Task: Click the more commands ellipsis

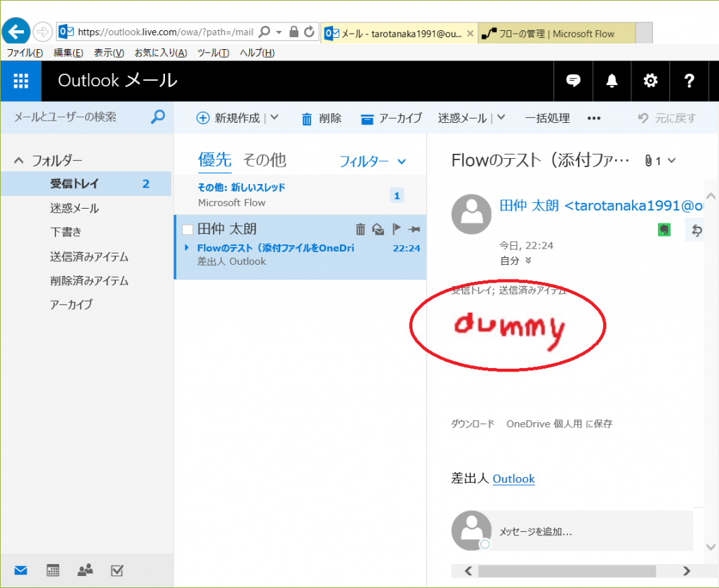Action: [594, 118]
